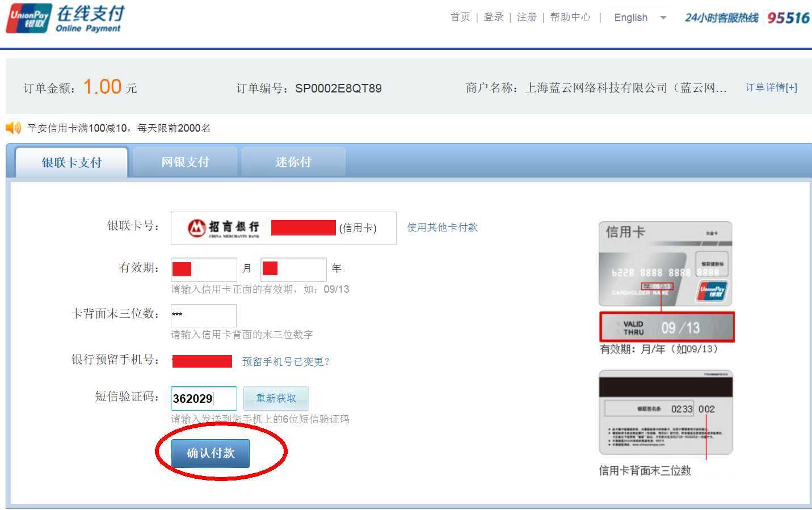Click hotline number 95516
812x510 pixels.
pyautogui.click(x=788, y=18)
